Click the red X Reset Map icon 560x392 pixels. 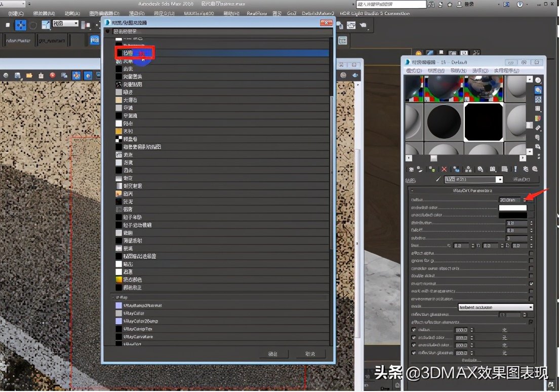pos(444,169)
